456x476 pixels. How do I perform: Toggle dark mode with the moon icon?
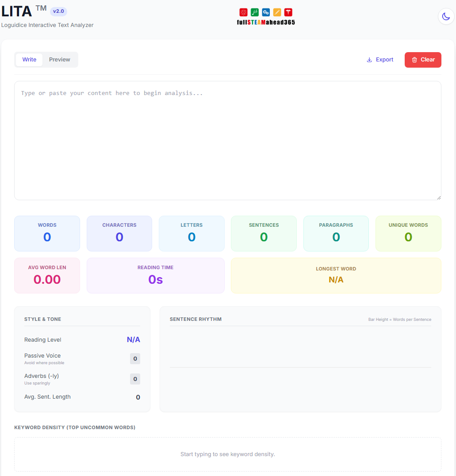click(x=446, y=16)
